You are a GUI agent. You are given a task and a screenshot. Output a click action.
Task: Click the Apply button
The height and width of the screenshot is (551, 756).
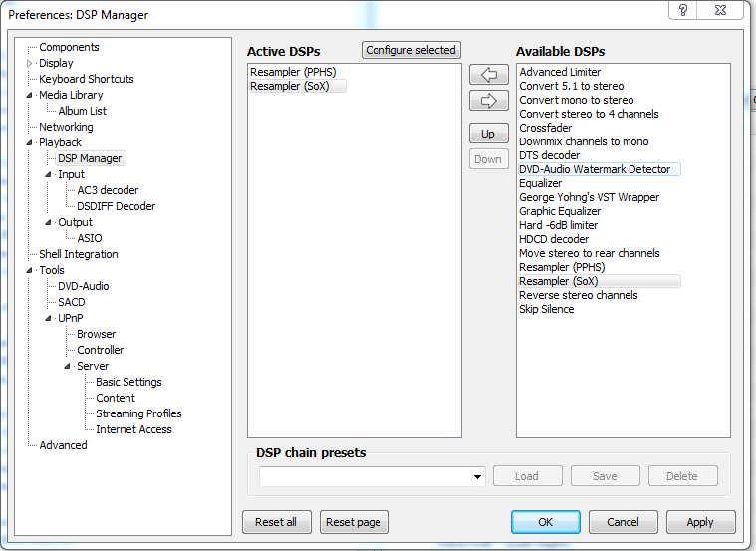700,522
